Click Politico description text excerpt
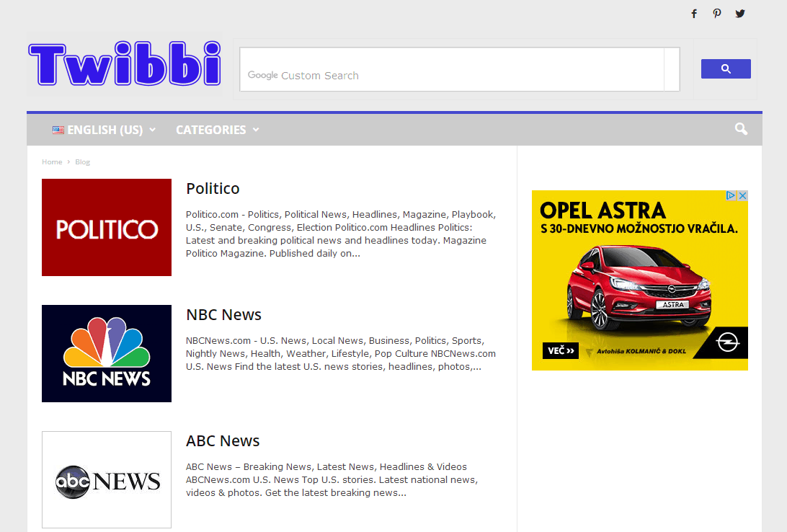Image resolution: width=787 pixels, height=532 pixels. coord(341,234)
